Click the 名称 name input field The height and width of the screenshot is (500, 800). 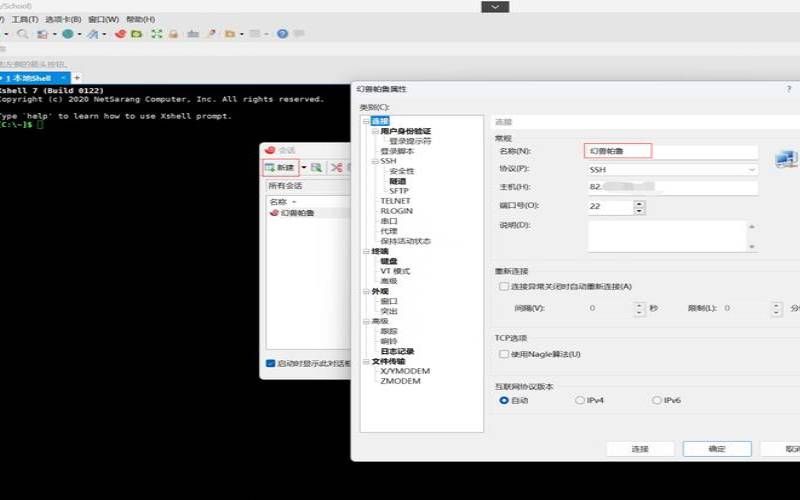(x=671, y=151)
